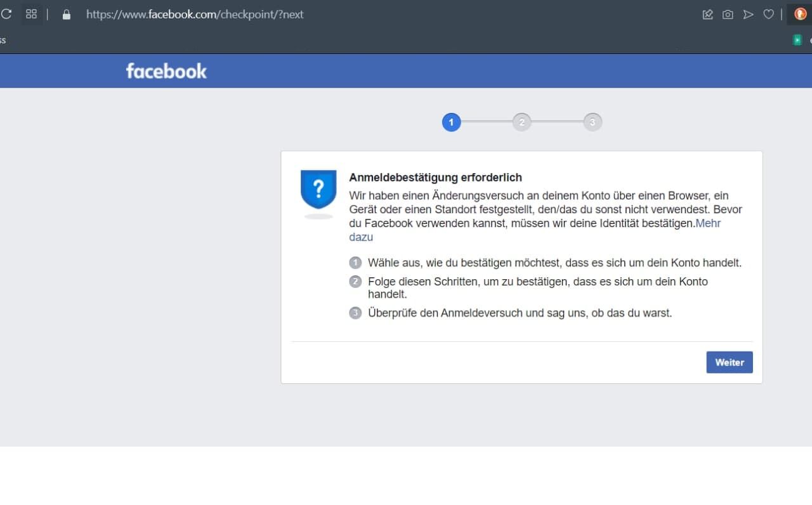812x505 pixels.
Task: Open the "Mehr dazu" link
Action: tap(535, 230)
